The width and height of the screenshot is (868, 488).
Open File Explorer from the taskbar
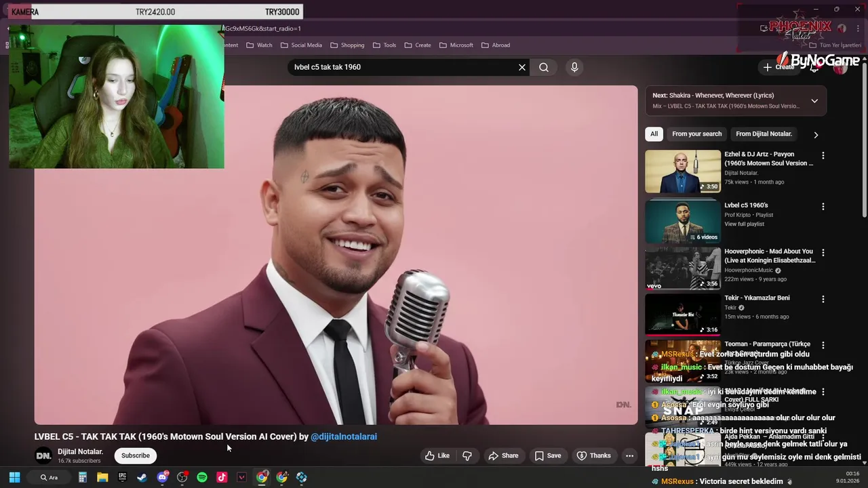[102, 477]
